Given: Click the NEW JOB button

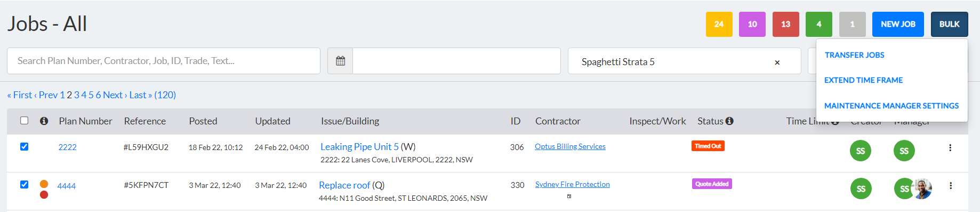Looking at the screenshot, I should [898, 25].
